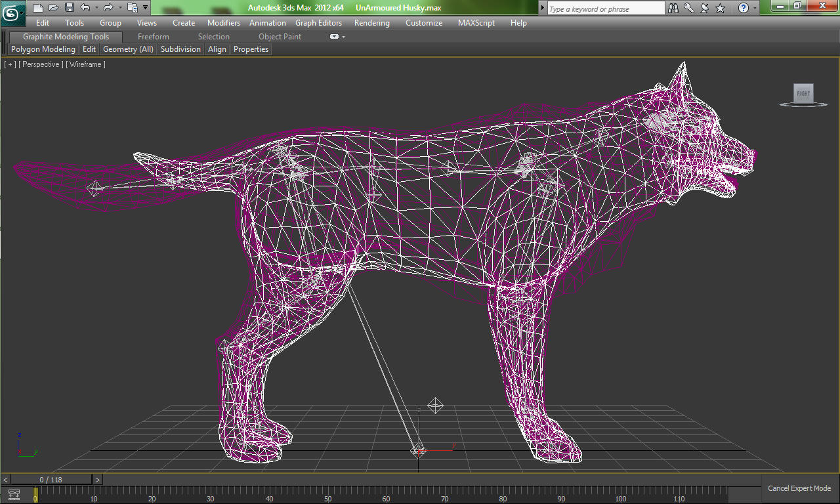Screen dimensions: 840x504
Task: Open Undo history dropdown arrow
Action: (x=96, y=8)
